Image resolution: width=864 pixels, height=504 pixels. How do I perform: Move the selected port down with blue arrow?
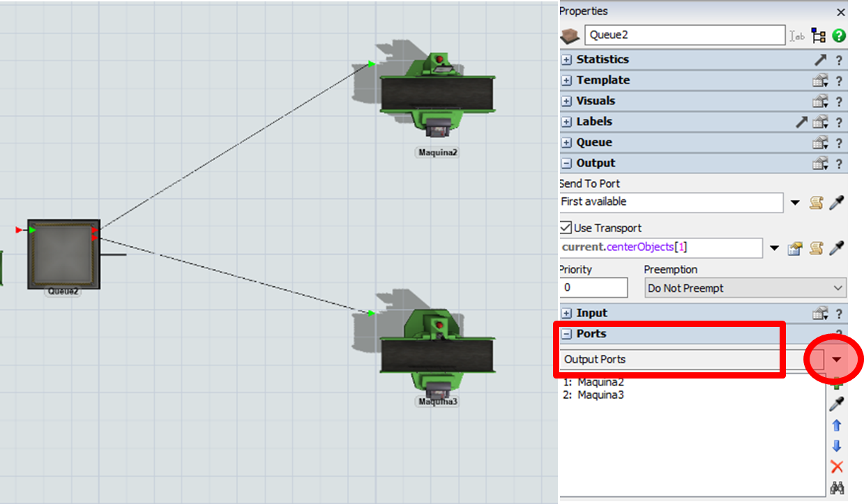[x=837, y=446]
